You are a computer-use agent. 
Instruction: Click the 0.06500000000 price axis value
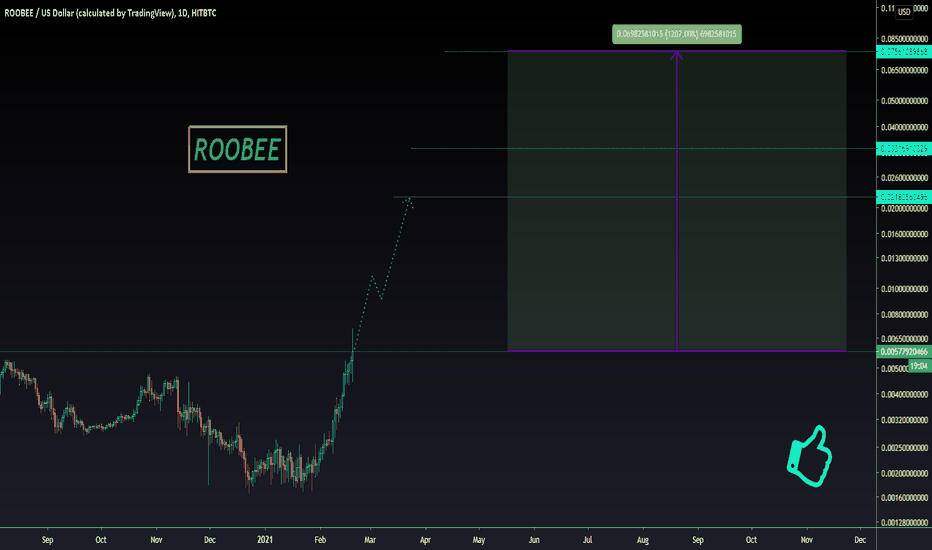(x=904, y=70)
